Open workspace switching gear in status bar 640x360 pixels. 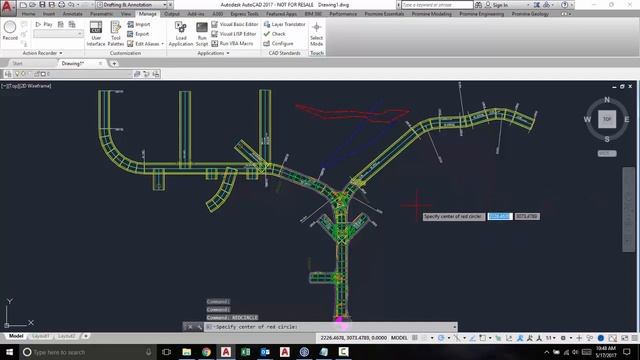click(x=563, y=338)
